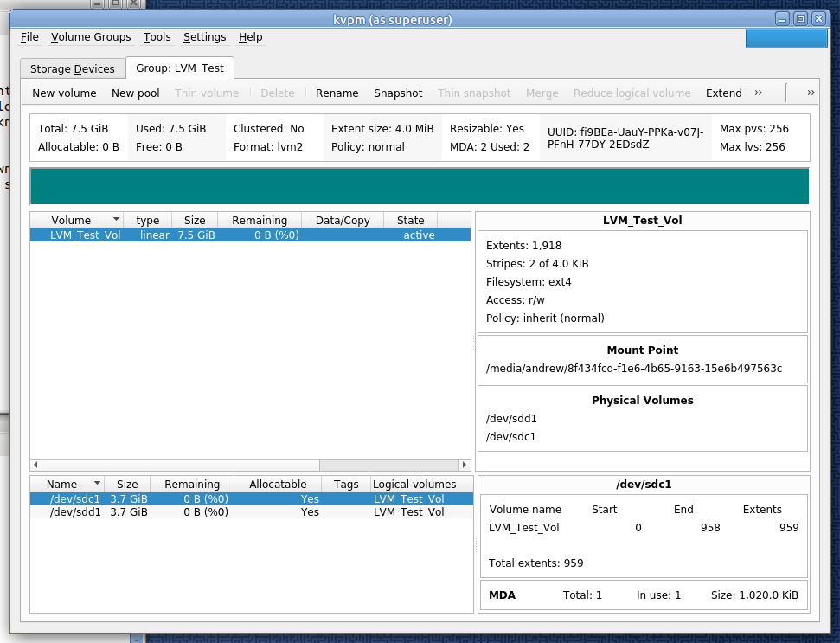
Task: Open the Settings menu
Action: (205, 37)
